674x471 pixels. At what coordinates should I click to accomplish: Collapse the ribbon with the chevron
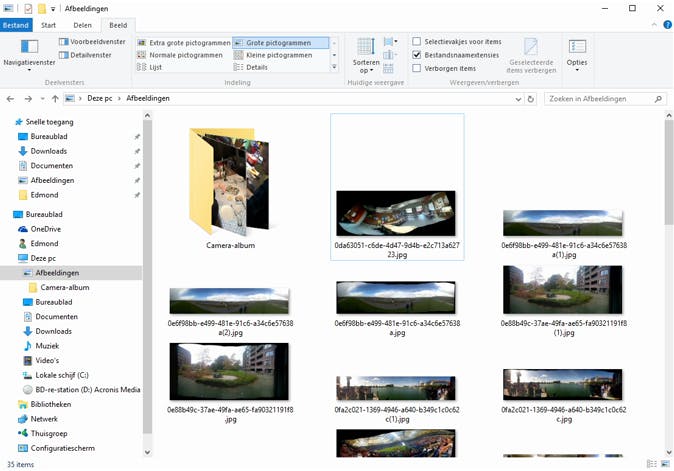click(x=654, y=25)
